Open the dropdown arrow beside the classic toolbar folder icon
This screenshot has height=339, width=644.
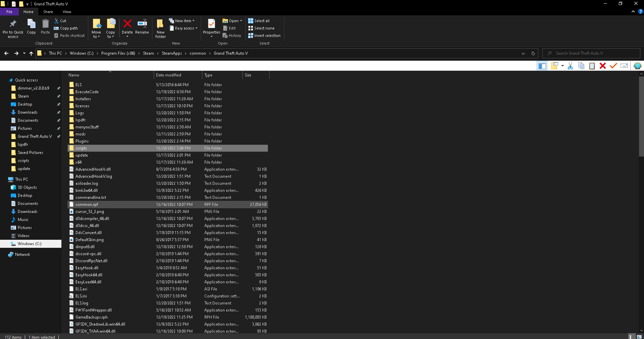point(562,66)
